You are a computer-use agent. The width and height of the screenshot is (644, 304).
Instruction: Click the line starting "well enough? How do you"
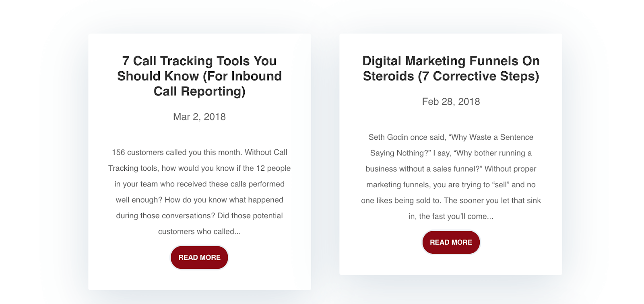(x=199, y=200)
